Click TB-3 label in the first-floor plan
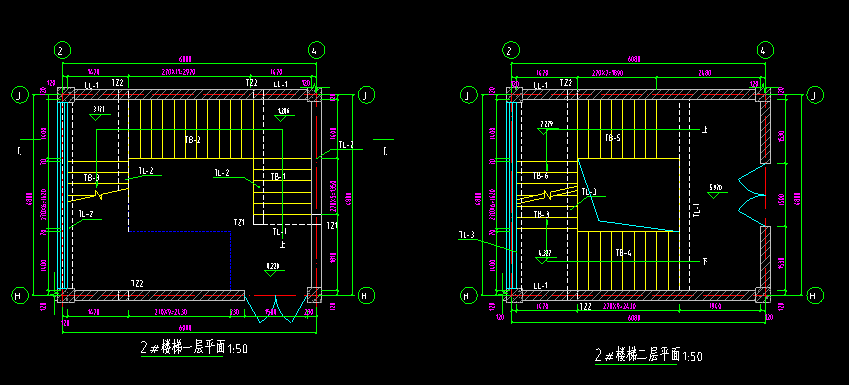The image size is (849, 385). (92, 178)
